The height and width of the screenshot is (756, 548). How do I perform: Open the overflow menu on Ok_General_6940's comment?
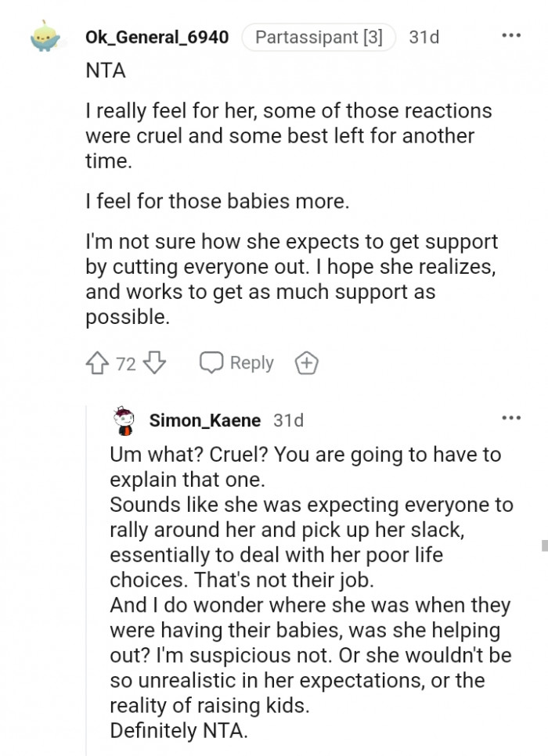pyautogui.click(x=511, y=34)
